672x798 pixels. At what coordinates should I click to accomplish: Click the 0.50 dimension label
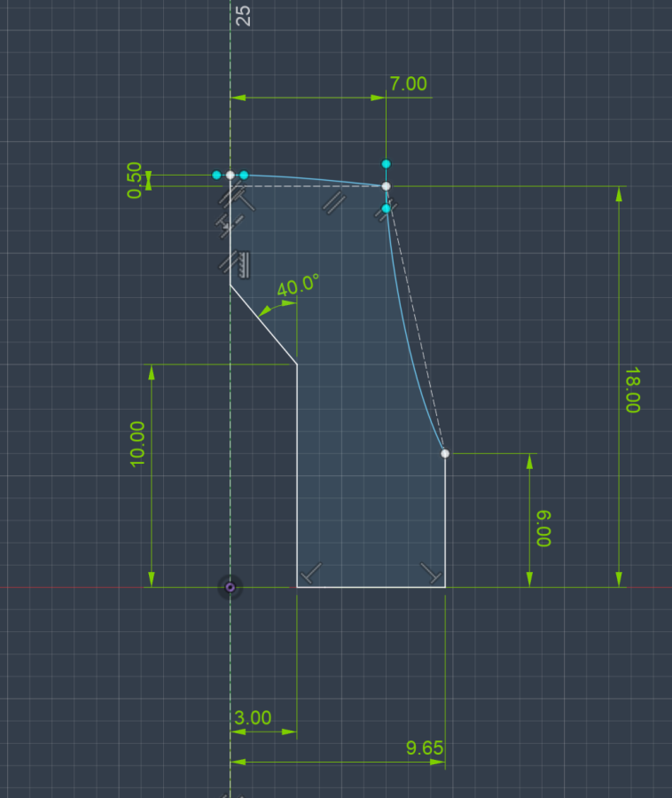tap(135, 180)
